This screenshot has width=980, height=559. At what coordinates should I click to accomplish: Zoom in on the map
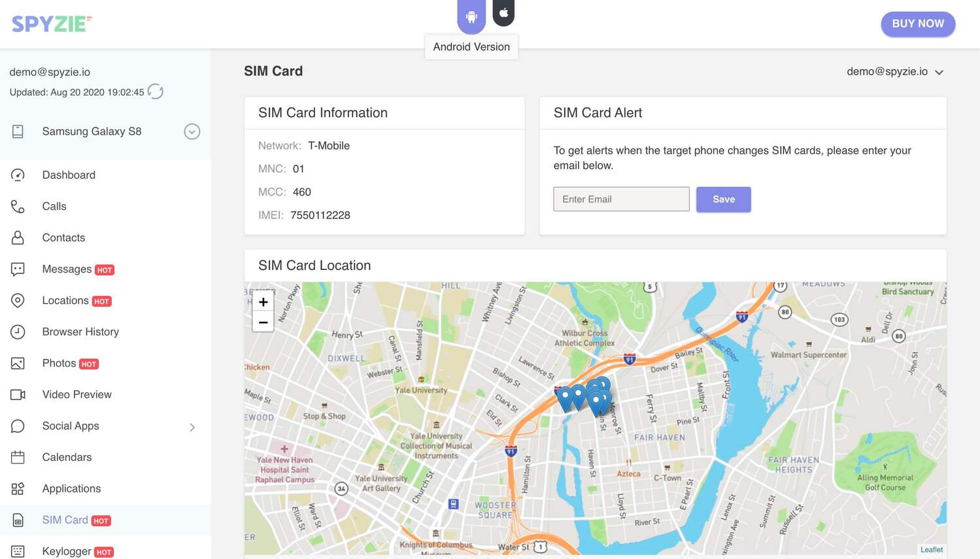263,302
